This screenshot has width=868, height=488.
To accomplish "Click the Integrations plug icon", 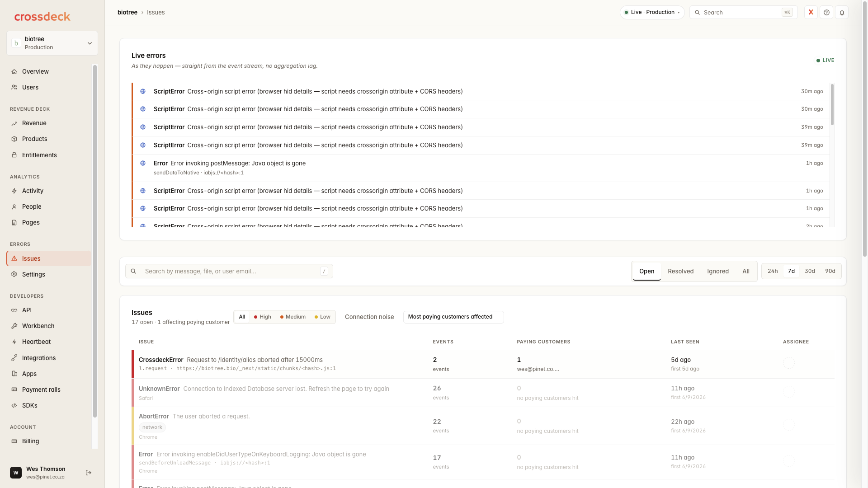I will [14, 358].
